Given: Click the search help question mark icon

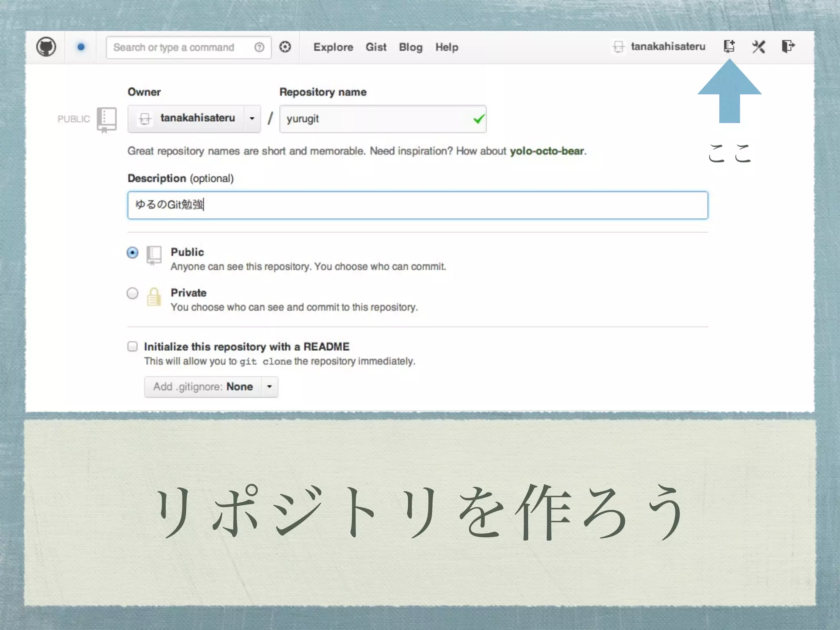Looking at the screenshot, I should (259, 47).
